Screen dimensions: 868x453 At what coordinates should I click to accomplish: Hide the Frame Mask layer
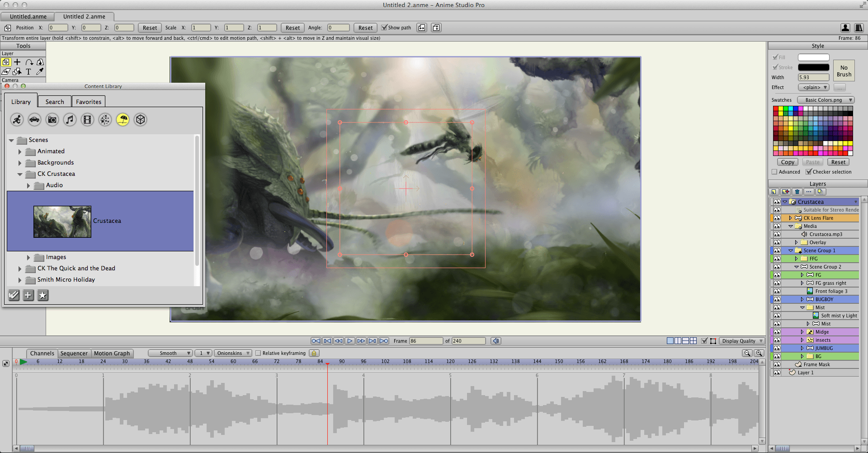pyautogui.click(x=777, y=364)
